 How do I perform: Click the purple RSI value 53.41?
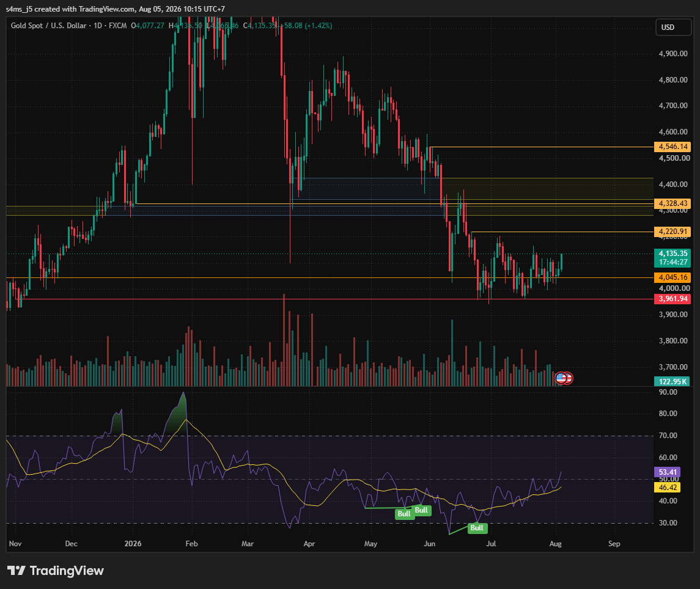pyautogui.click(x=668, y=472)
